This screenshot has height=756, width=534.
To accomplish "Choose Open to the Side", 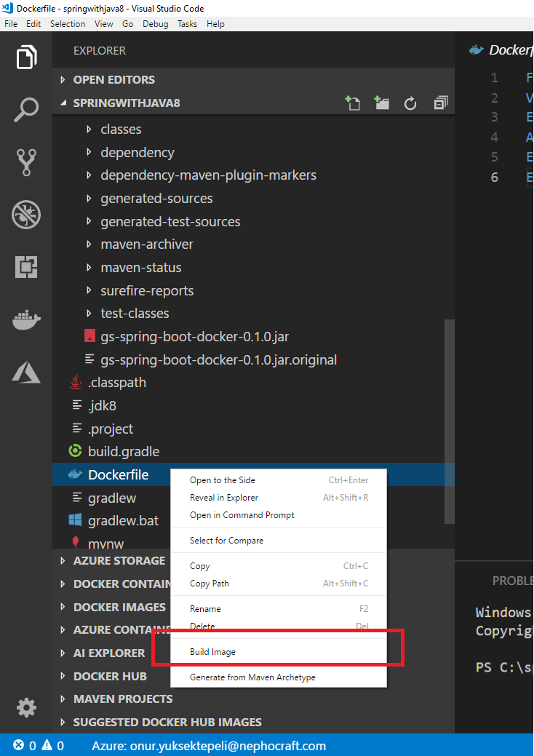I will click(279, 480).
